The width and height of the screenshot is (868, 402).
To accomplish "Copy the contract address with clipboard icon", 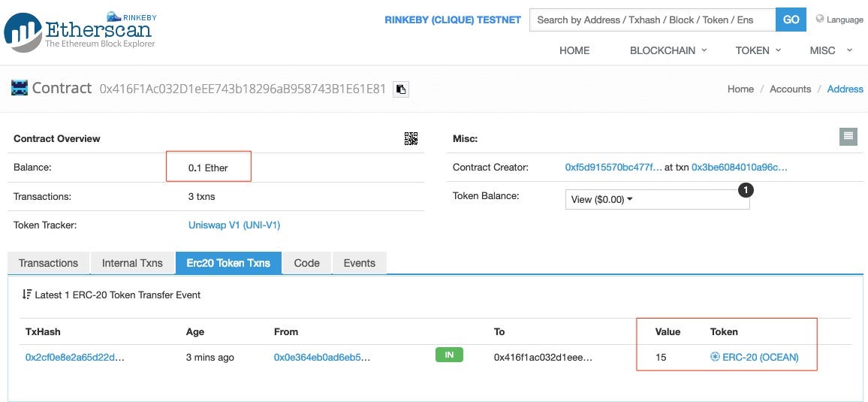I will (x=401, y=89).
